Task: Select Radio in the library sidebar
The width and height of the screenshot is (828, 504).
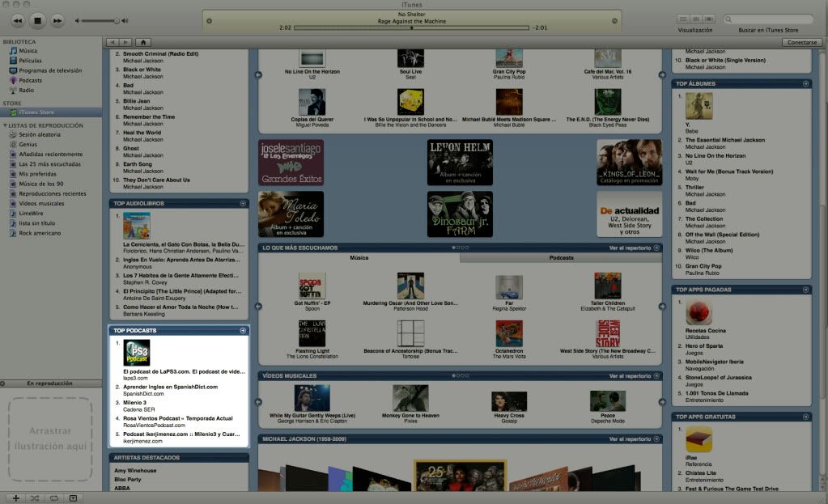Action: point(26,90)
